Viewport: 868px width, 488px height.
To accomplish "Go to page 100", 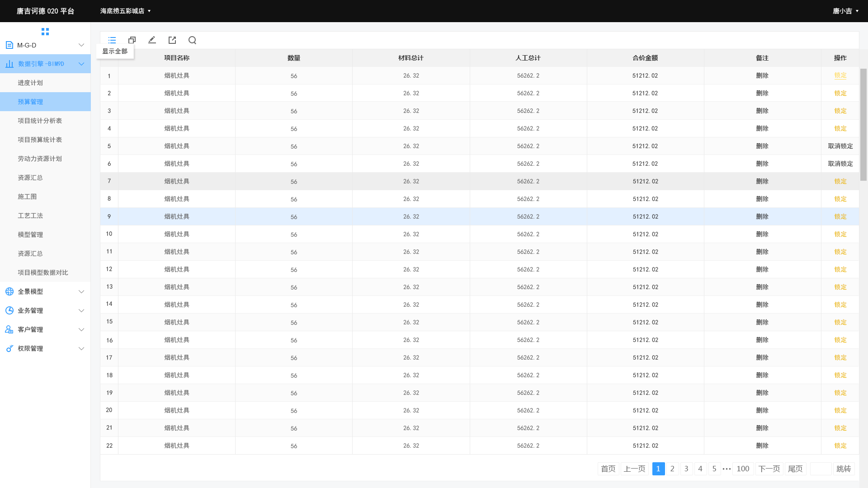I will coord(743,469).
